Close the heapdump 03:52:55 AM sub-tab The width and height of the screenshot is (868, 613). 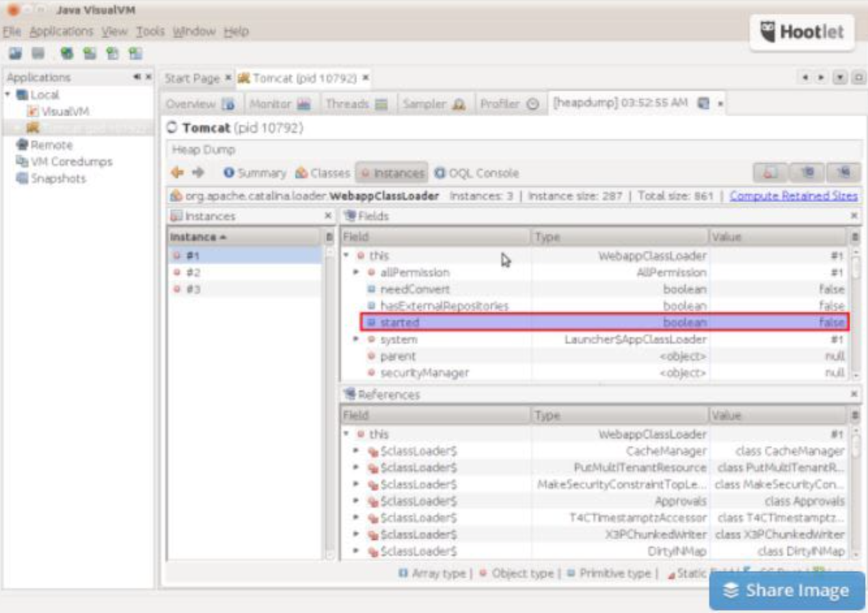click(x=720, y=103)
